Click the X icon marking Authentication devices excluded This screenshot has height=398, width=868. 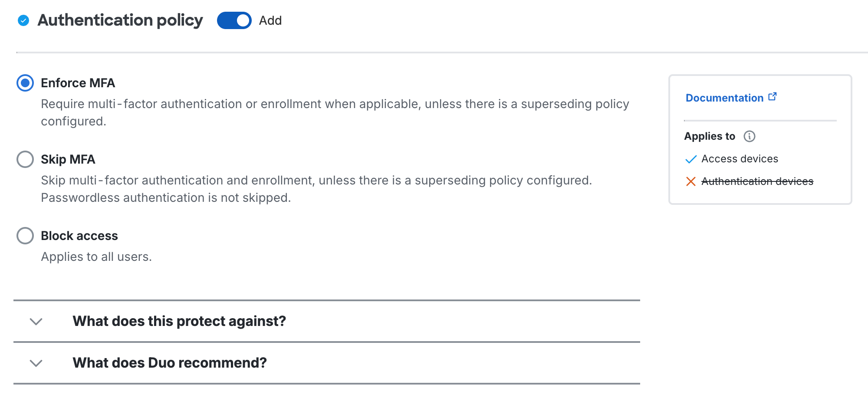(x=691, y=182)
